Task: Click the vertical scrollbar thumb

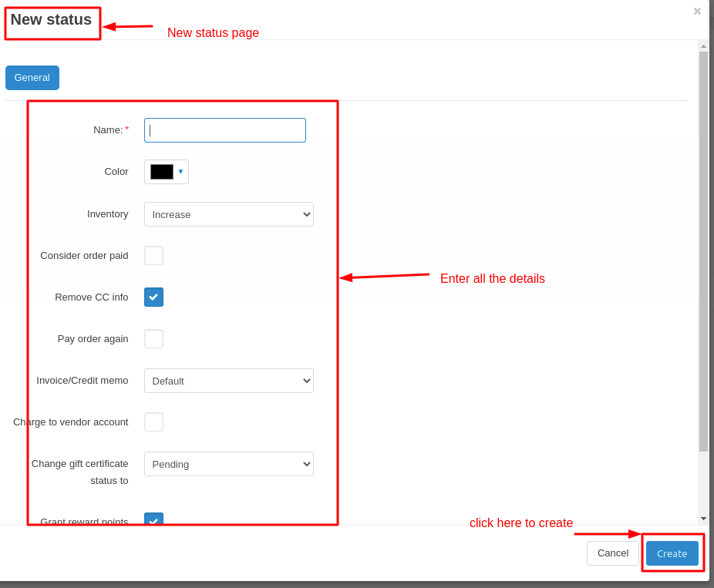Action: click(x=703, y=250)
